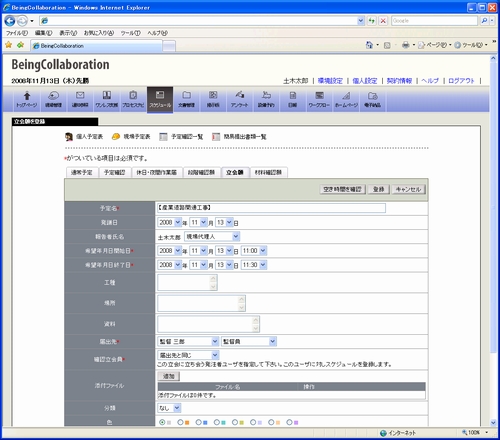The width and height of the screenshot is (500, 440).
Task: Click the peach color swatch
Action: [278, 423]
